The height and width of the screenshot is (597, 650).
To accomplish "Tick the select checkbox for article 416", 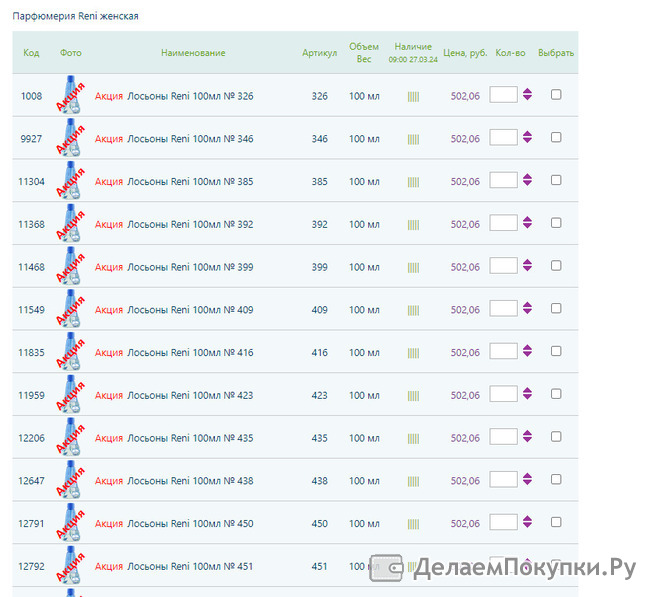I will click(556, 351).
